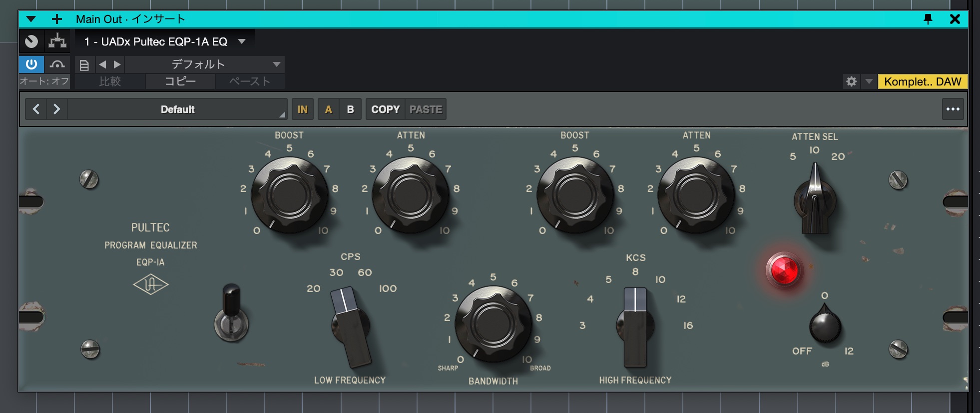Click the low frequency BOOST knob

[x=289, y=195]
